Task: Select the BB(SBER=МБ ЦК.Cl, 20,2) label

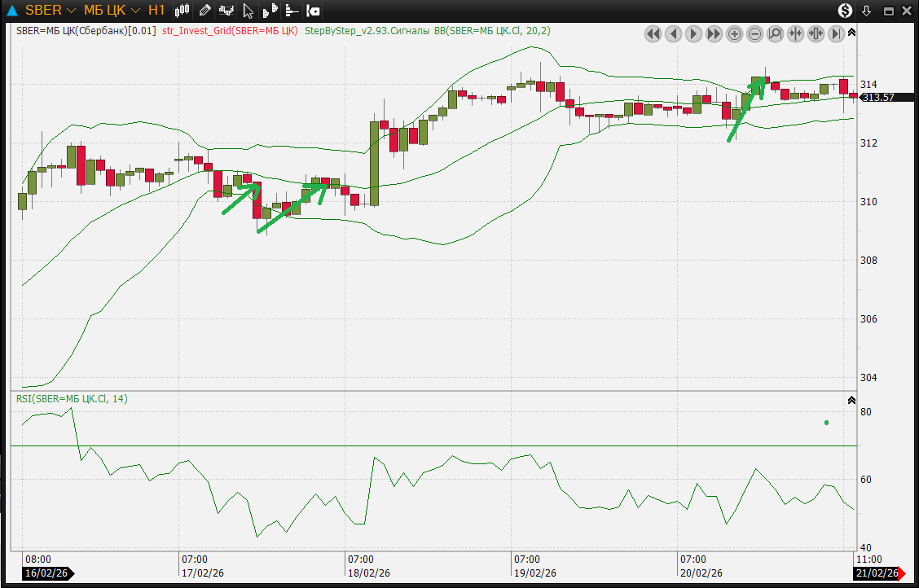Action: pos(492,31)
